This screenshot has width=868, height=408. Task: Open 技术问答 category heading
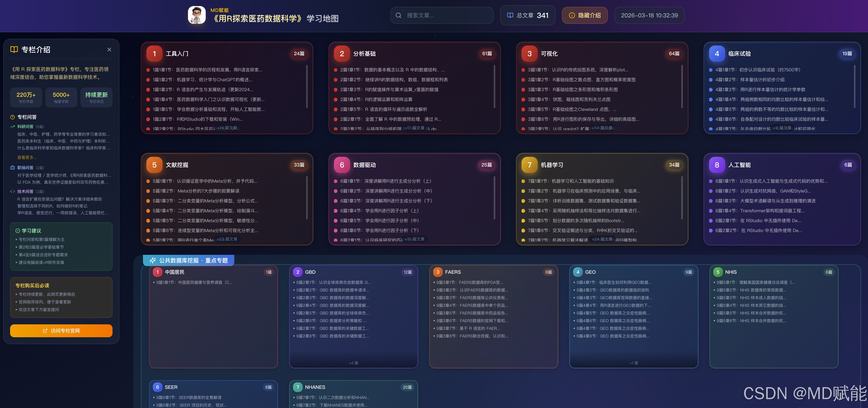point(25,191)
